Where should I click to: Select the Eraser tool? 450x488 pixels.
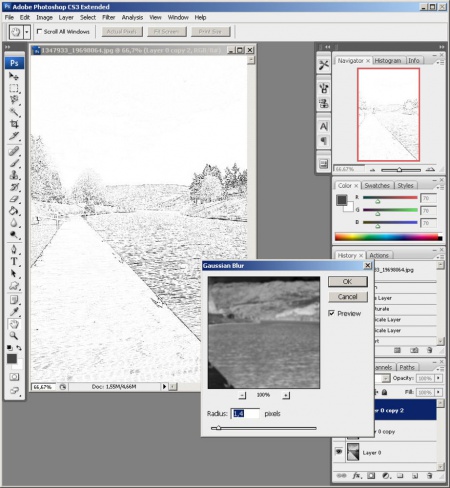(x=14, y=199)
